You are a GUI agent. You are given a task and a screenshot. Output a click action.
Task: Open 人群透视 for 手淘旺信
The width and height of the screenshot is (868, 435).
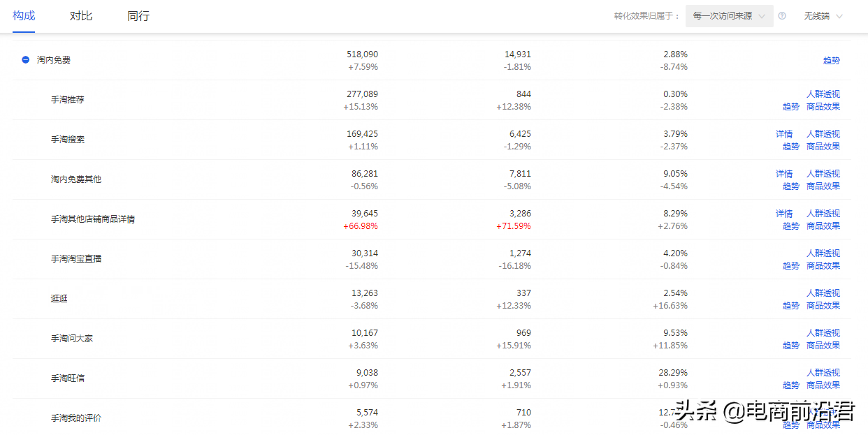(x=823, y=372)
